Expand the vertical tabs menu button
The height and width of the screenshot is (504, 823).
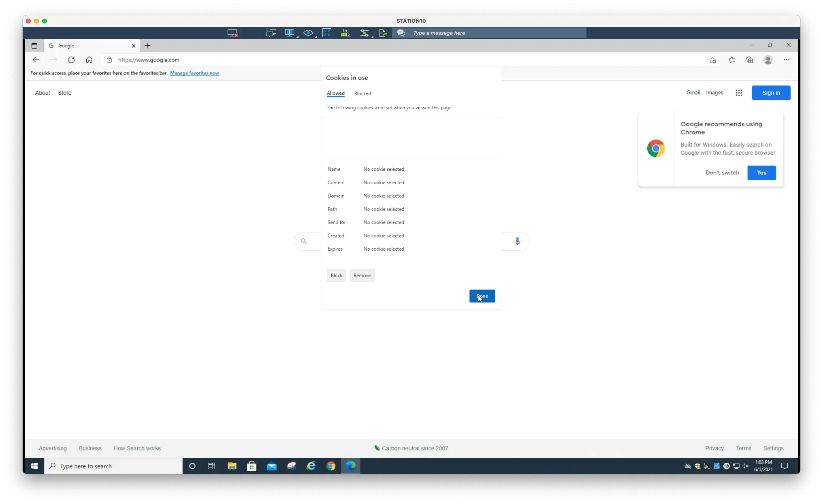click(34, 46)
